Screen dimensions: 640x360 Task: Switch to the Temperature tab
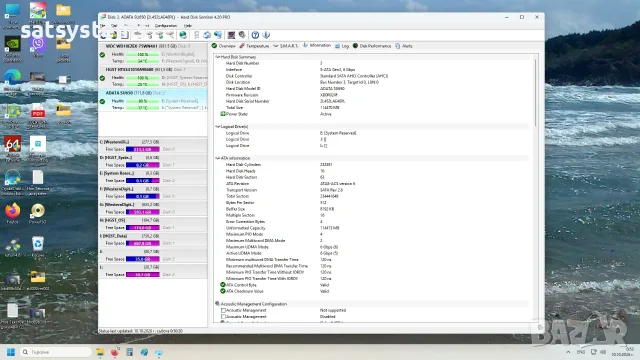pyautogui.click(x=254, y=46)
